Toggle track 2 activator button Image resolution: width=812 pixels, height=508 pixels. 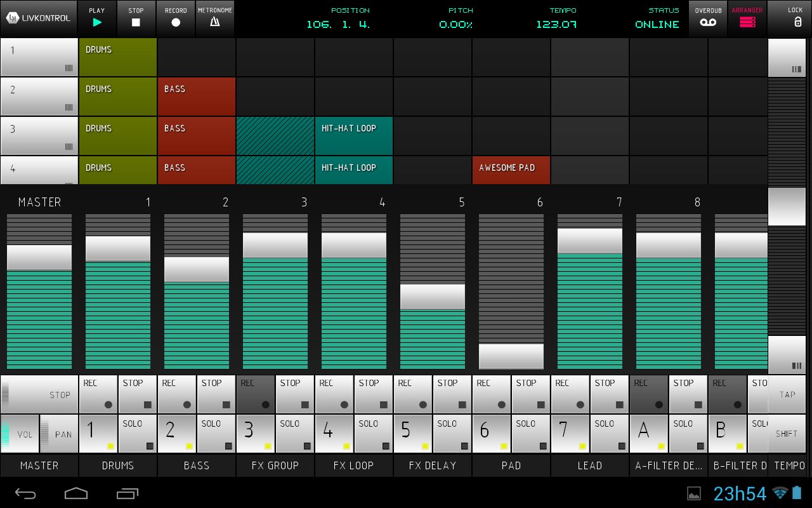pyautogui.click(x=177, y=433)
